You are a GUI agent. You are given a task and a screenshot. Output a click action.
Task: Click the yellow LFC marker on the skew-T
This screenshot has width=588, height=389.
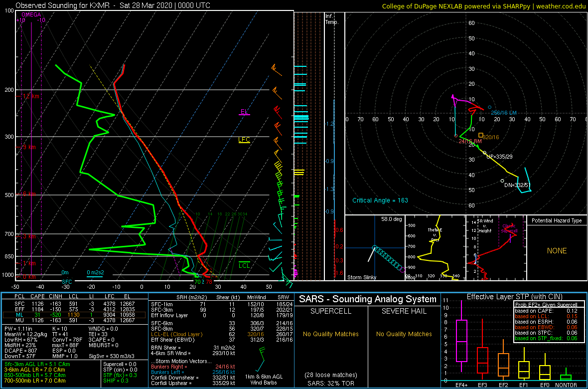tap(244, 140)
